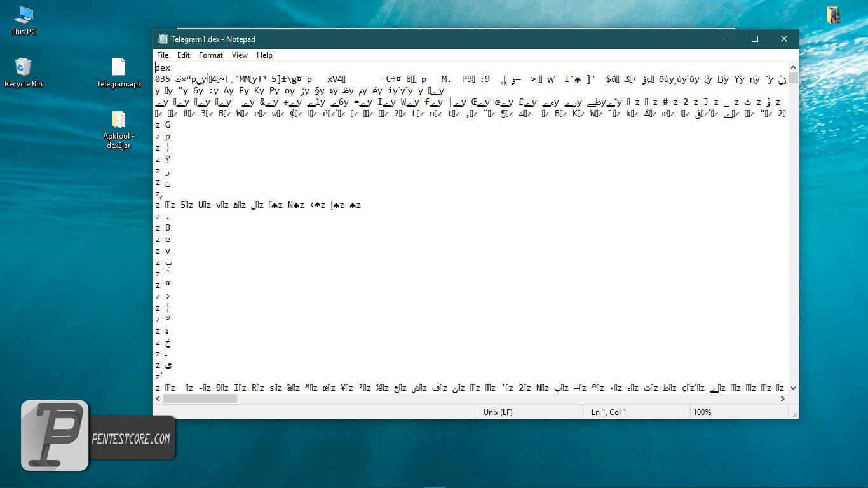Open the View menu
This screenshot has width=868, height=488.
(240, 55)
